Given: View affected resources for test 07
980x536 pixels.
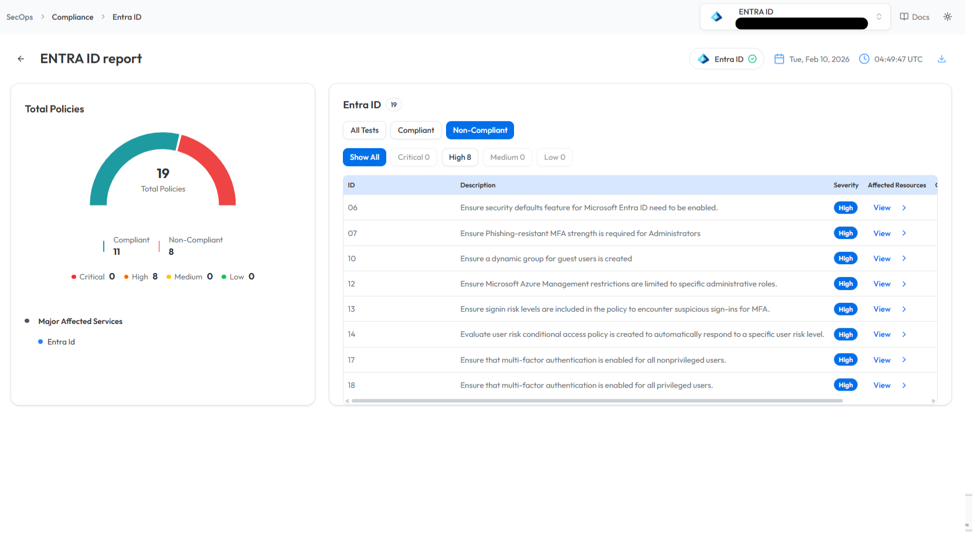Looking at the screenshot, I should 882,234.
